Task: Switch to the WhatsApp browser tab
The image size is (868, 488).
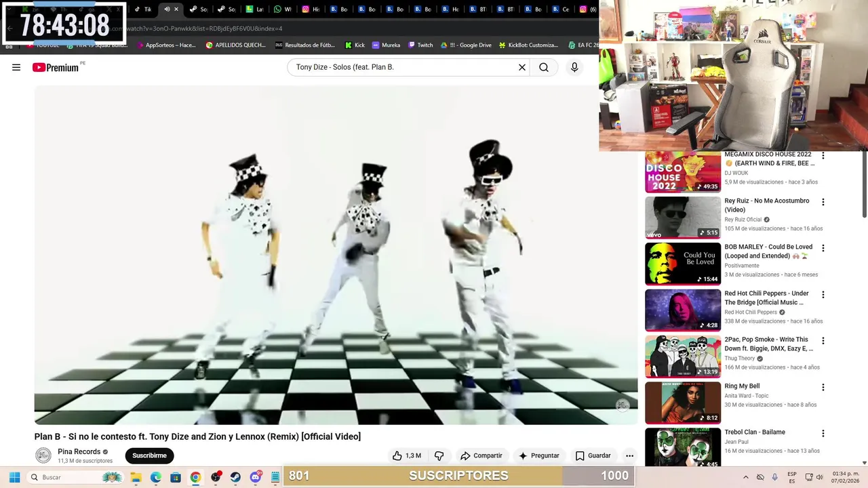Action: point(283,9)
